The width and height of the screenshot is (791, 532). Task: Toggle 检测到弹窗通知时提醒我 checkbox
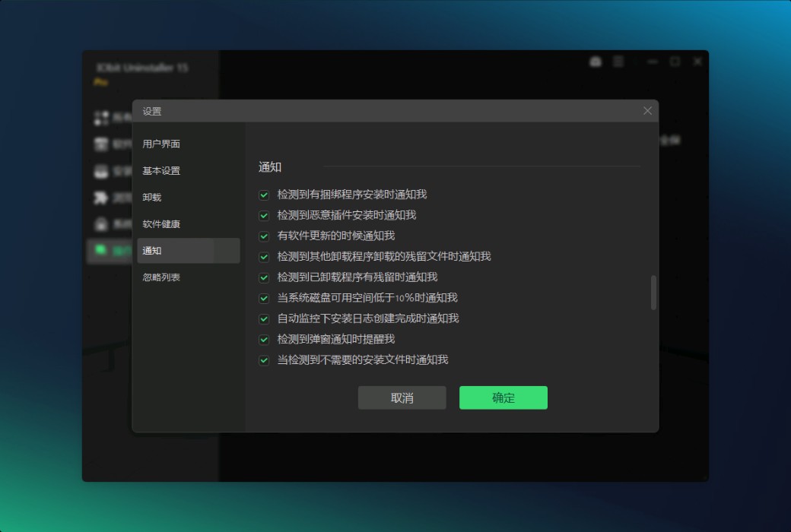(x=264, y=340)
